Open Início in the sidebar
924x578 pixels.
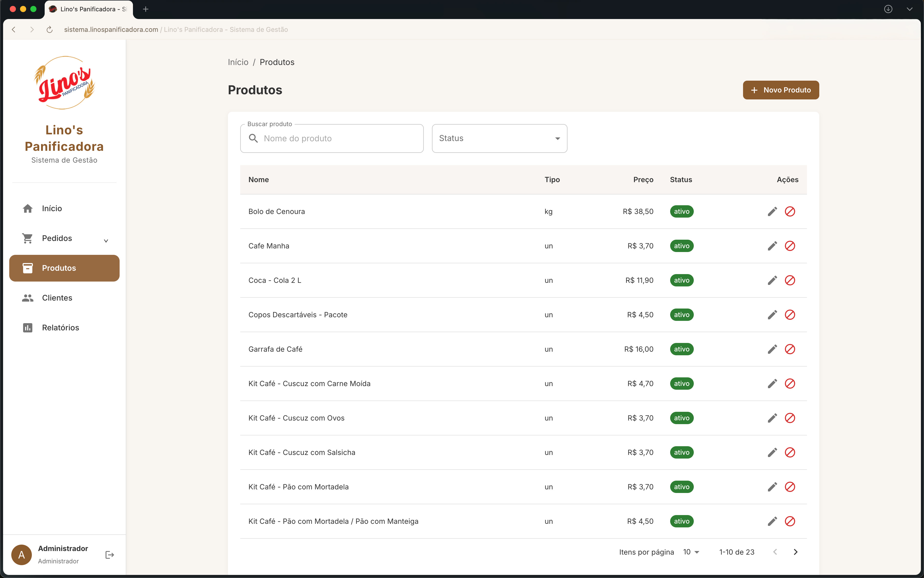[x=64, y=208]
